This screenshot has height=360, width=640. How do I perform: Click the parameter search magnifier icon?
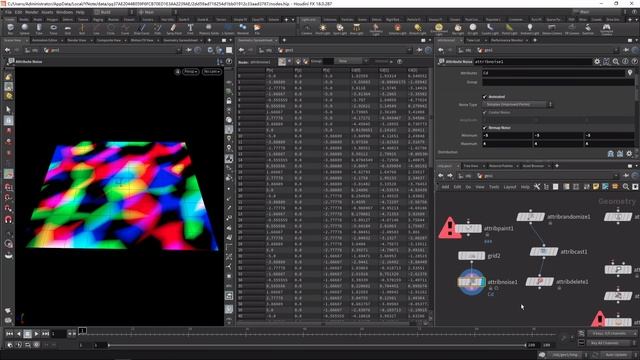tap(616, 62)
